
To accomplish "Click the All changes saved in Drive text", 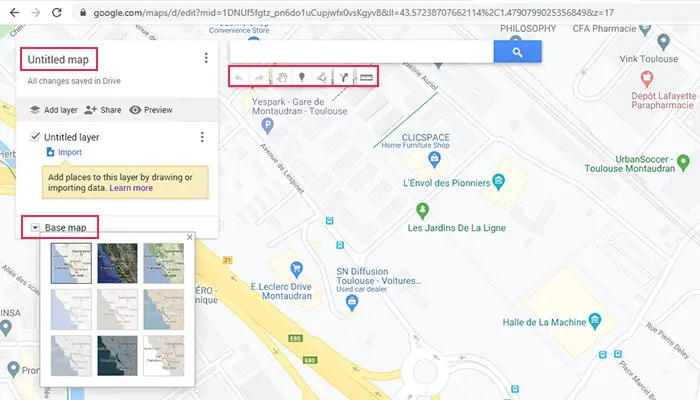I will pyautogui.click(x=74, y=81).
